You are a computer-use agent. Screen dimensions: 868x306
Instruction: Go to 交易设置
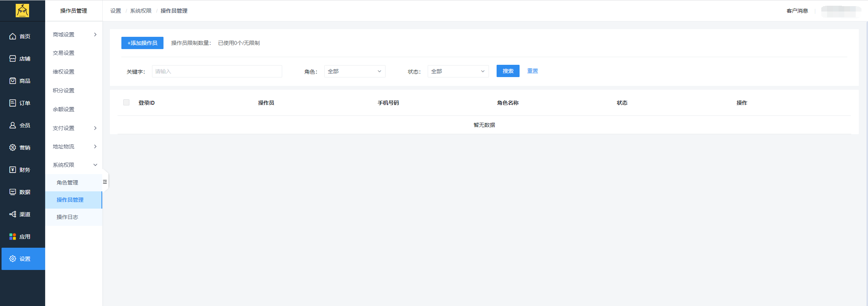64,53
